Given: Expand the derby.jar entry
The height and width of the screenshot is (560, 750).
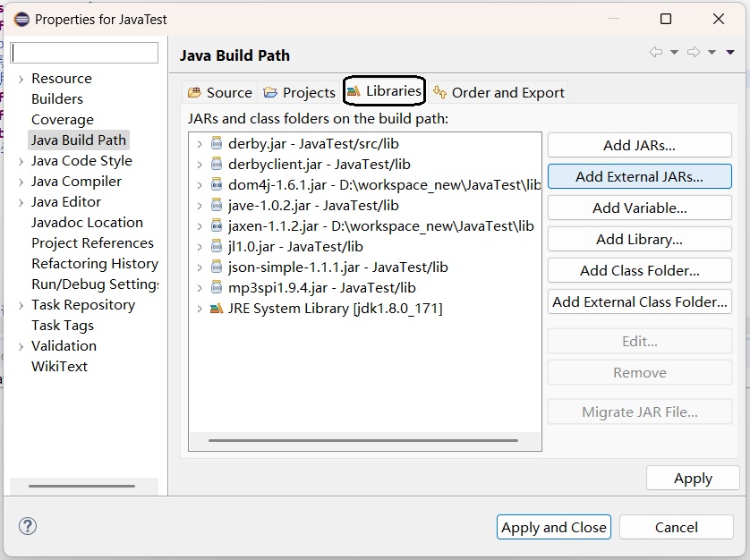Looking at the screenshot, I should [200, 144].
